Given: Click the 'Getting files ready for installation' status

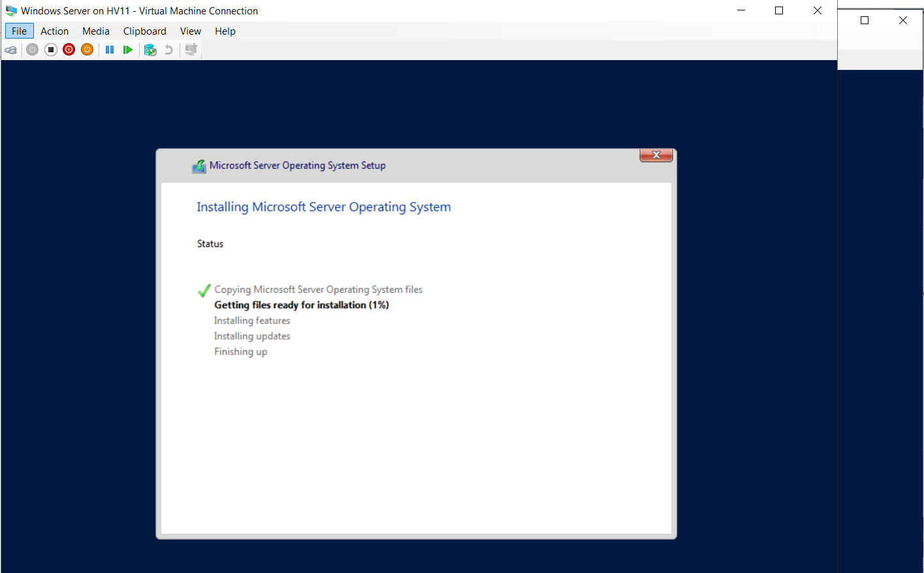Looking at the screenshot, I should point(301,305).
